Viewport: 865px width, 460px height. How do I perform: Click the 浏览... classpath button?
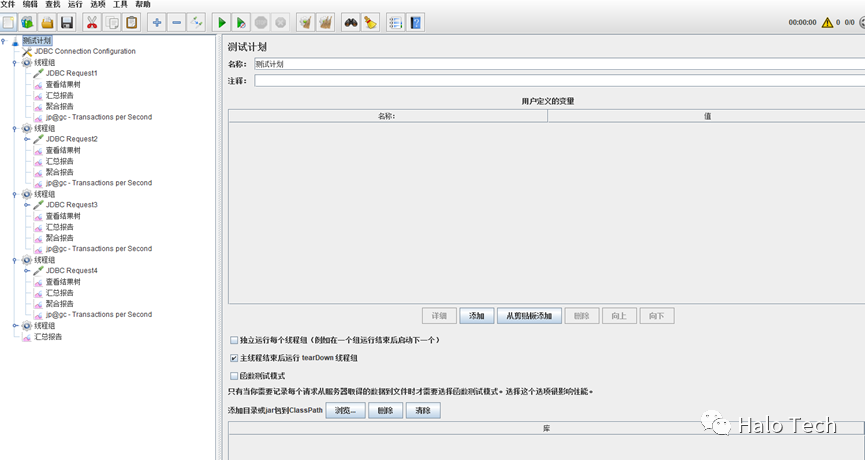click(345, 410)
